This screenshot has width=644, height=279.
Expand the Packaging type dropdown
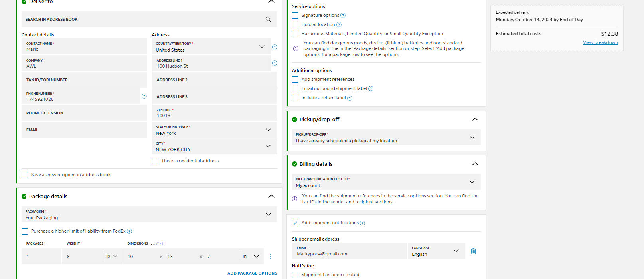[149, 215]
